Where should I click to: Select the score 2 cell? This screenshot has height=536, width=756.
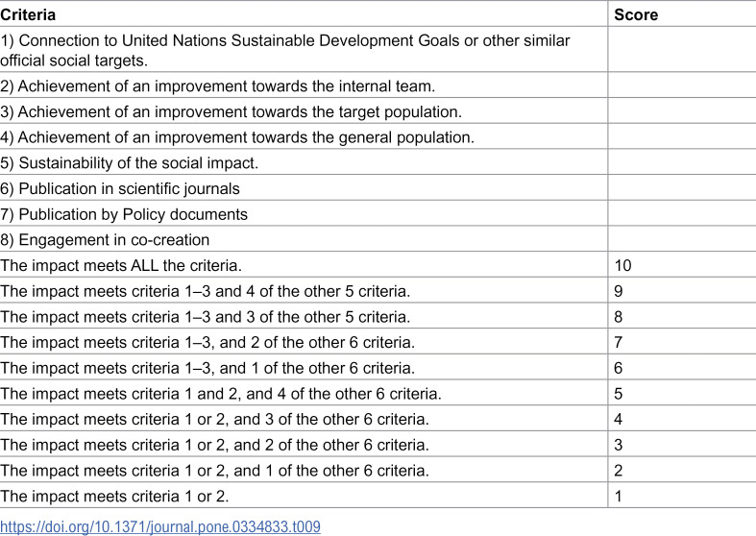pyautogui.click(x=682, y=470)
